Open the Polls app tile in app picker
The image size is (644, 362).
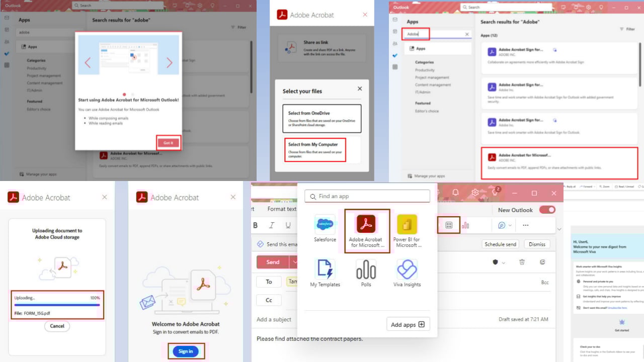tap(366, 274)
